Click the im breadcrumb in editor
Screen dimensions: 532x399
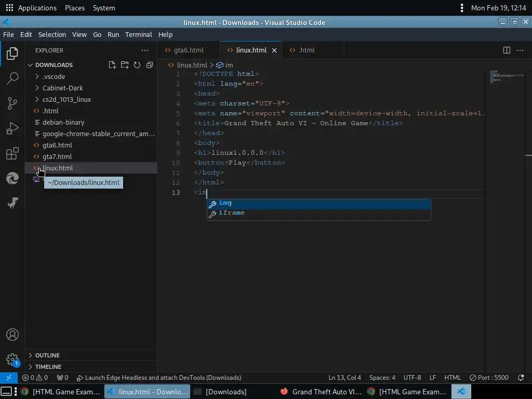[x=225, y=65]
